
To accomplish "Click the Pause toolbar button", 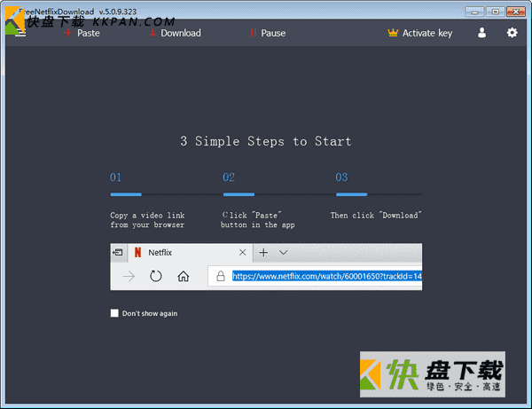I will (x=268, y=33).
